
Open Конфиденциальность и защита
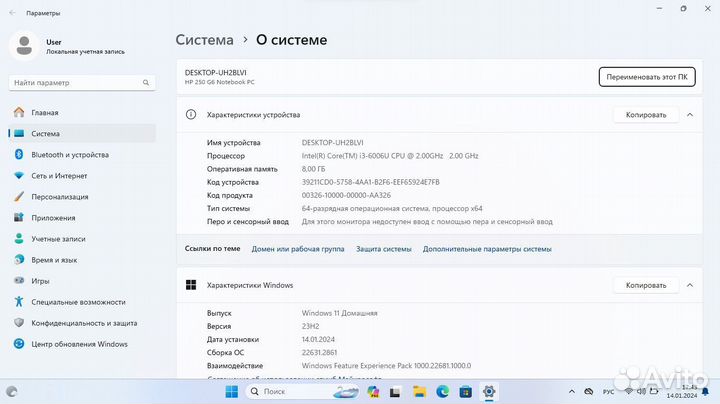(x=82, y=323)
